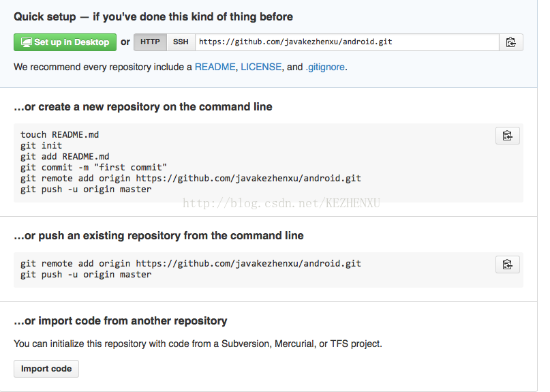Click the blog.csdn.net watermark text
The height and width of the screenshot is (392, 550).
[281, 203]
